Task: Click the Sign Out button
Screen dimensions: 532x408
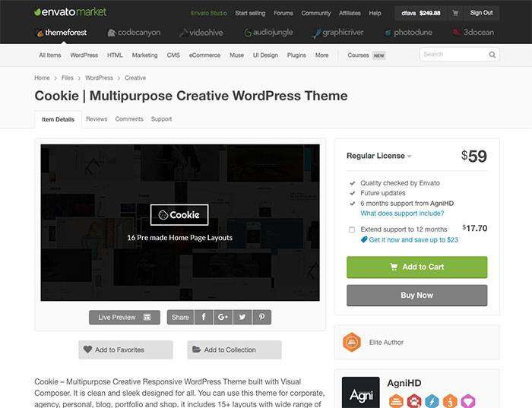Action: (x=481, y=13)
